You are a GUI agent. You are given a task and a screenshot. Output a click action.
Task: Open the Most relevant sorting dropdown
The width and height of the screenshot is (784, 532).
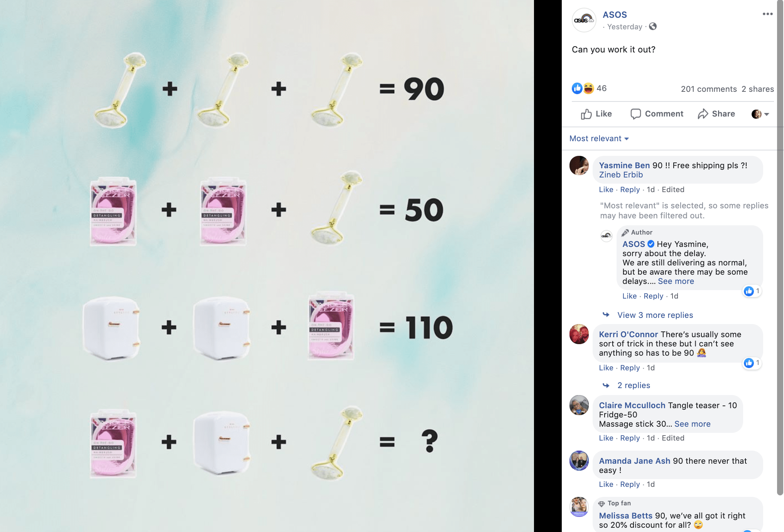pyautogui.click(x=599, y=138)
